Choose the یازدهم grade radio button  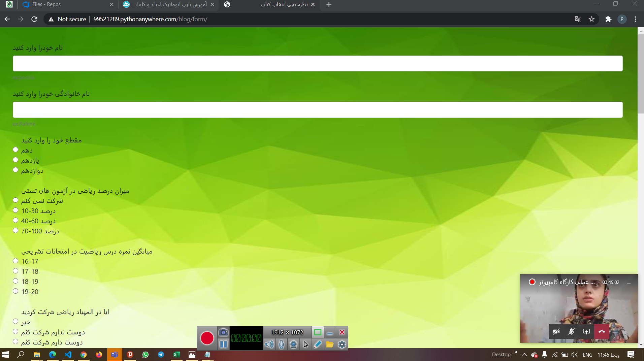point(15,160)
